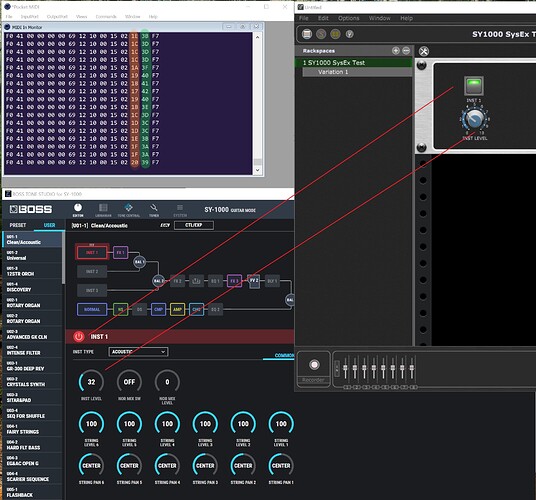Select Variation 1 in rackspaces list
The image size is (536, 500).
point(357,72)
